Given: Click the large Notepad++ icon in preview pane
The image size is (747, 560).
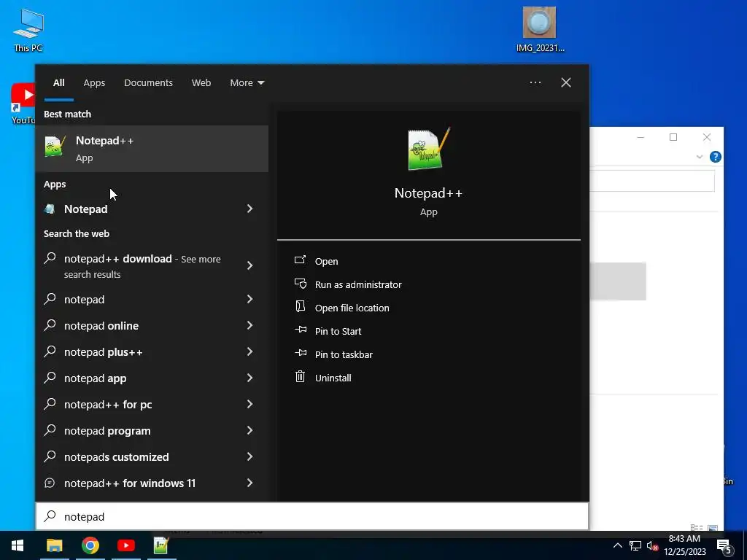Looking at the screenshot, I should coord(428,149).
